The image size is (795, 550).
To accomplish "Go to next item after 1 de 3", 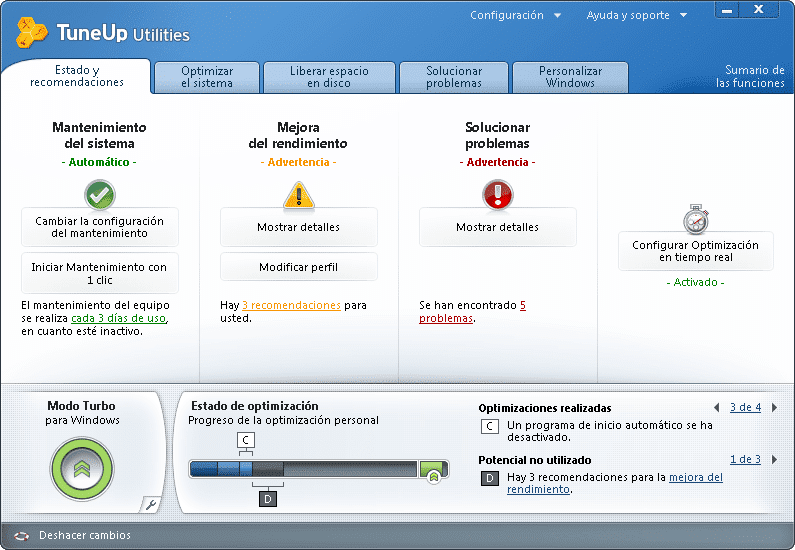I will [774, 459].
